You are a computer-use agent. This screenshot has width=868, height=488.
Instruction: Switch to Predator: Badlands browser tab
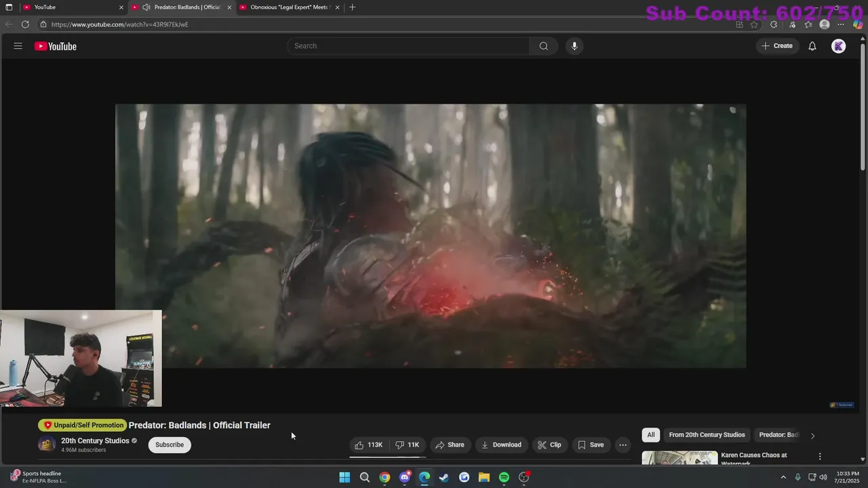[x=182, y=7]
